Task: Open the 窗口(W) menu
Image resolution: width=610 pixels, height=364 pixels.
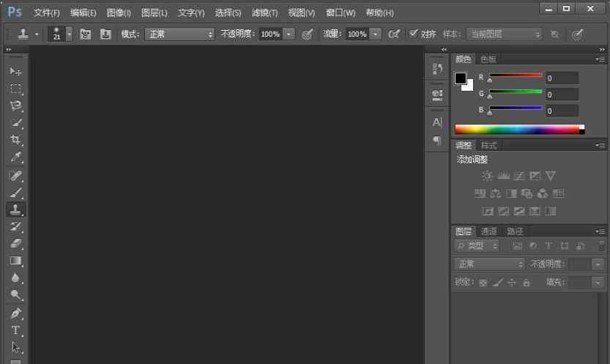Action: (x=341, y=13)
